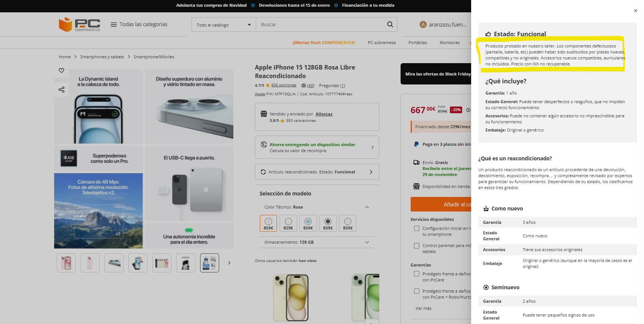Close the Estado Funcional side panel
The image size is (644, 324).
635,11
